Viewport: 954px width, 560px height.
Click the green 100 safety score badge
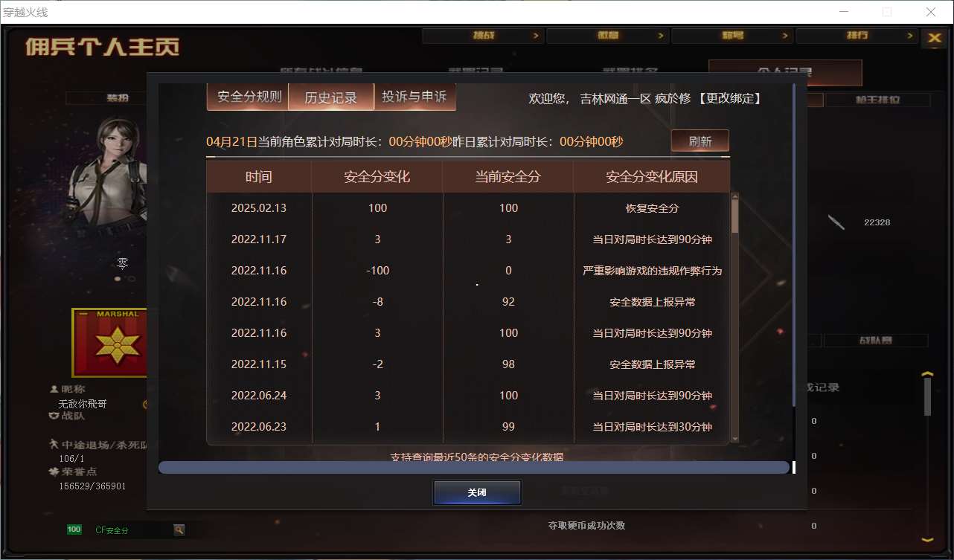(74, 529)
